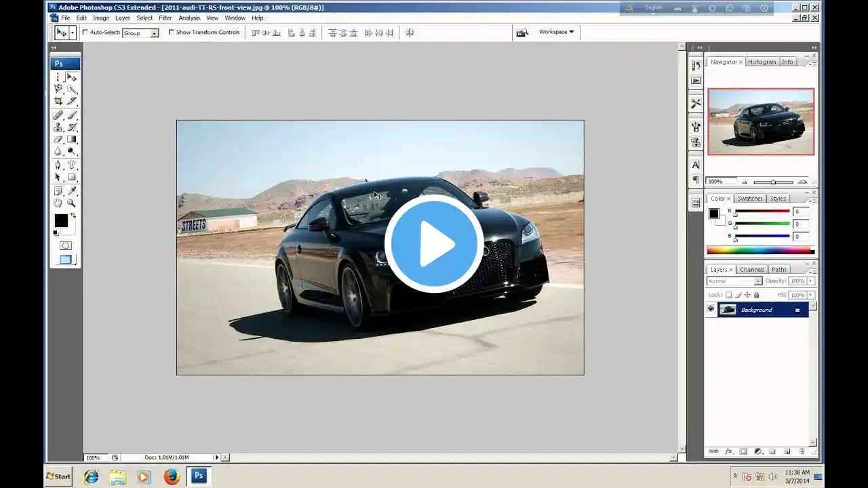Screen dimensions: 868x488
Task: Select the Rectangular Marquee tool
Action: pyautogui.click(x=58, y=77)
